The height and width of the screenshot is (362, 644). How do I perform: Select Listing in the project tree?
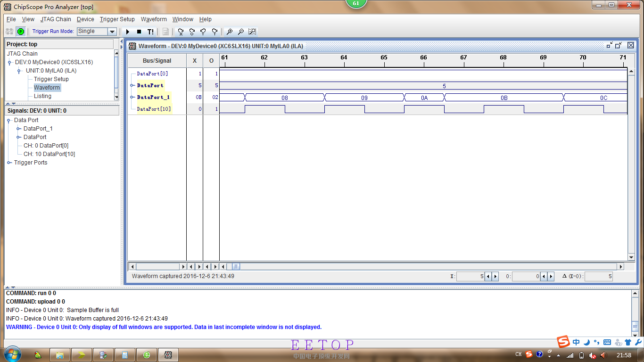coord(42,96)
